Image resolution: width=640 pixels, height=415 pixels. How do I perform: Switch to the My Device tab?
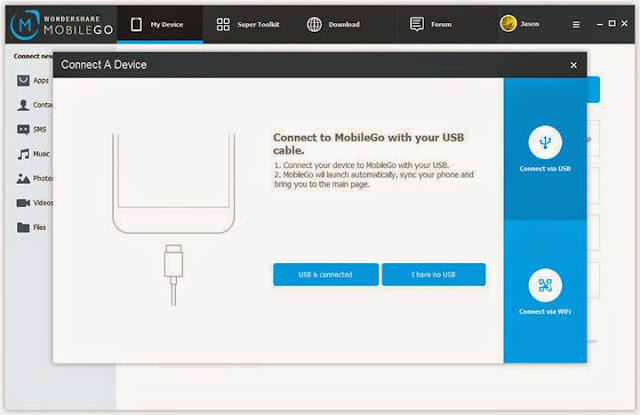pyautogui.click(x=159, y=24)
